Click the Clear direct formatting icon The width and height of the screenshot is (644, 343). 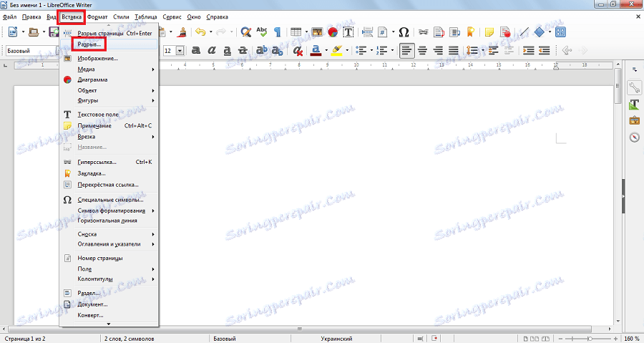pos(298,51)
